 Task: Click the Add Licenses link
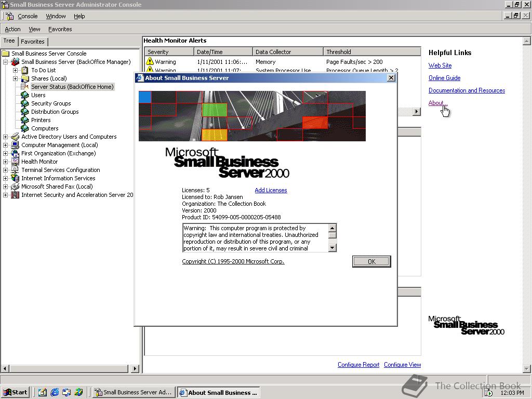click(x=271, y=190)
